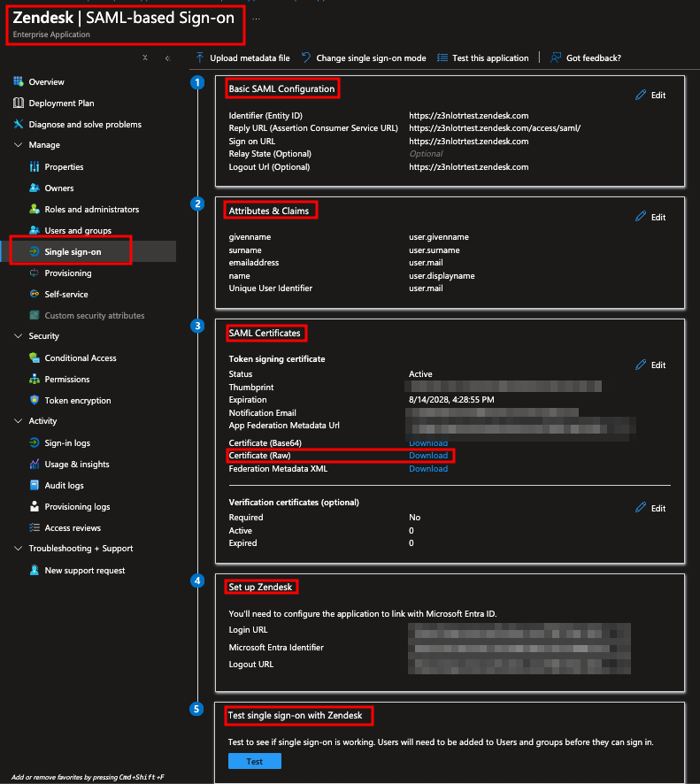
Task: Click the Diagnose and solve problems wrench icon
Action: pyautogui.click(x=19, y=124)
